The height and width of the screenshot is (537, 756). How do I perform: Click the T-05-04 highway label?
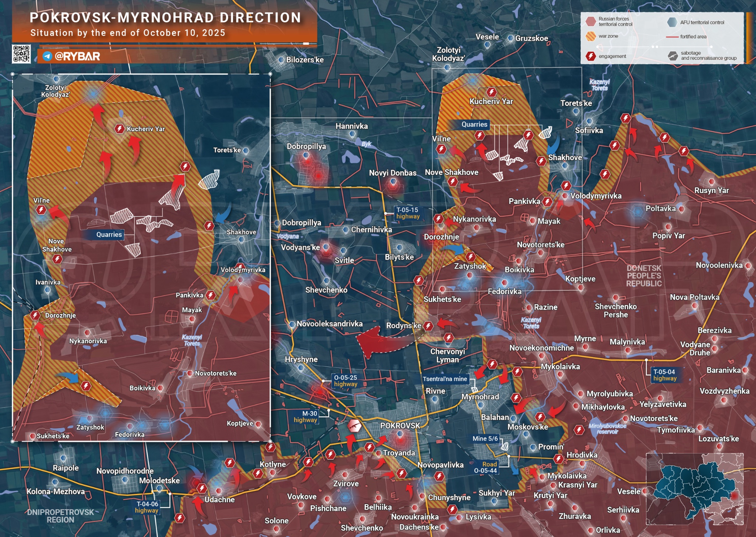tap(664, 375)
